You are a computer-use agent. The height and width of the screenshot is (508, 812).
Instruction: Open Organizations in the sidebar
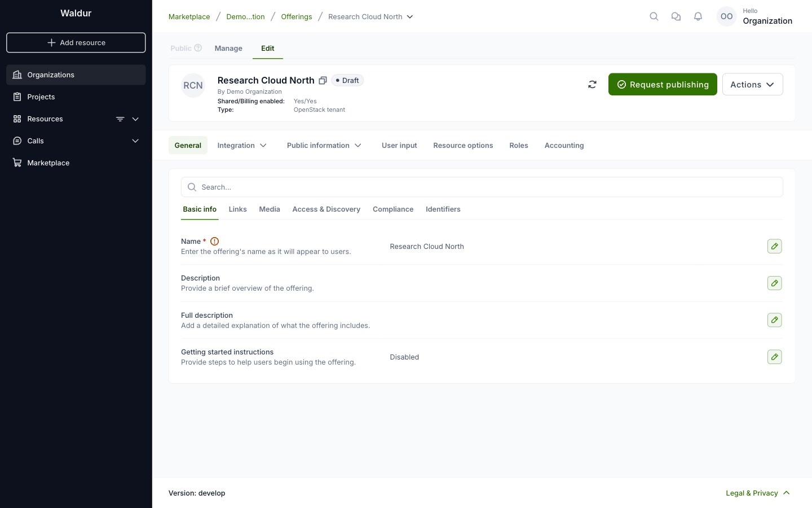pos(76,75)
